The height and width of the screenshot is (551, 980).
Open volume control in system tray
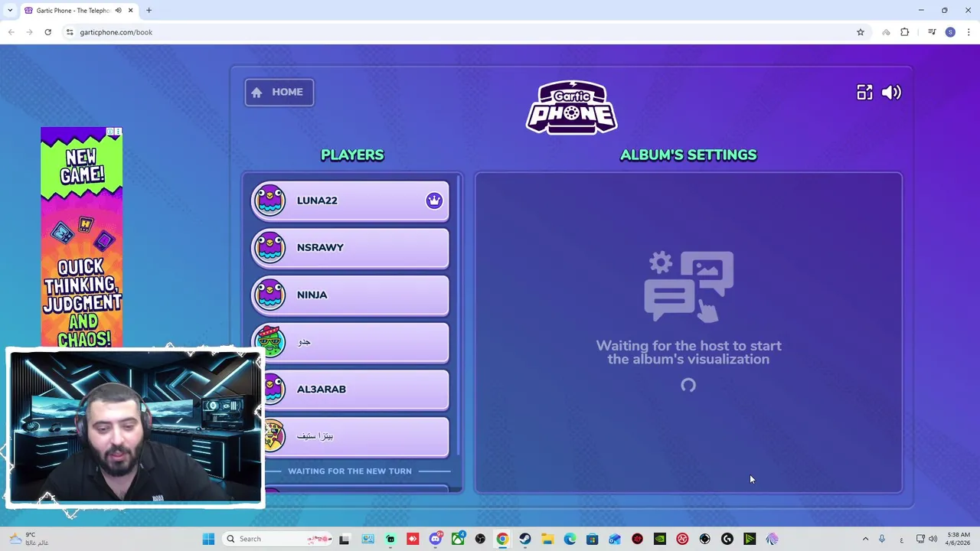pos(933,539)
